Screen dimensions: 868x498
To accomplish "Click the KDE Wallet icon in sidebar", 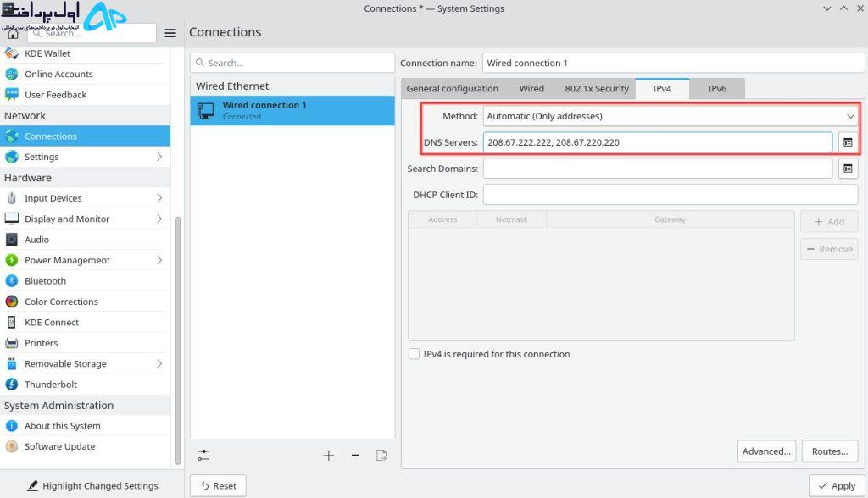I will point(11,53).
